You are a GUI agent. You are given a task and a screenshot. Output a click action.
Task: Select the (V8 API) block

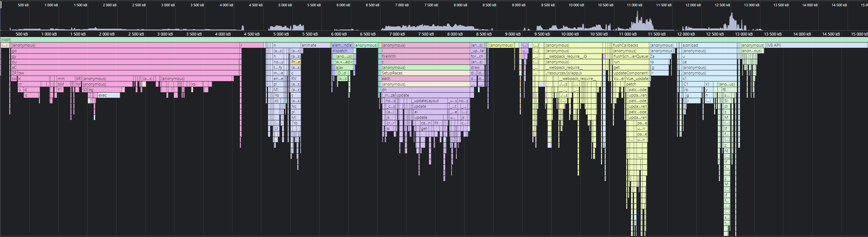pyautogui.click(x=816, y=45)
